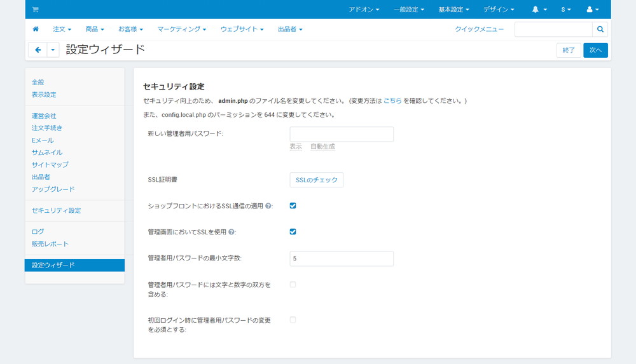Select 運営会社 in the sidebar
Screen dimensions: 636x364
pyautogui.click(x=44, y=116)
